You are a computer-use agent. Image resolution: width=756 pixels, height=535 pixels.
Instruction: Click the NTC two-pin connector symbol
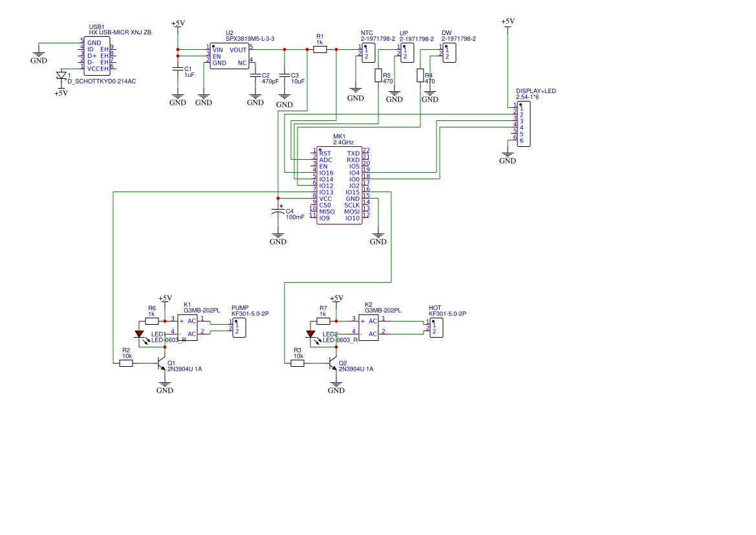click(x=369, y=52)
